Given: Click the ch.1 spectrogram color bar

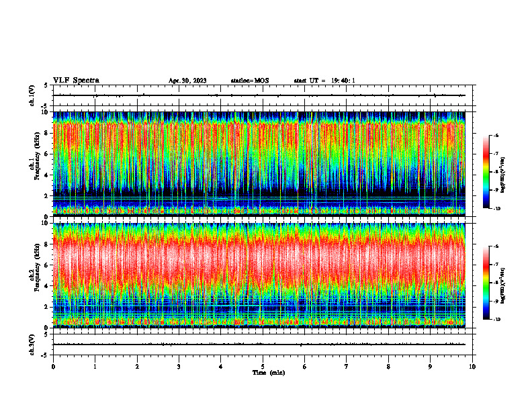Looking at the screenshot, I should [486, 172].
